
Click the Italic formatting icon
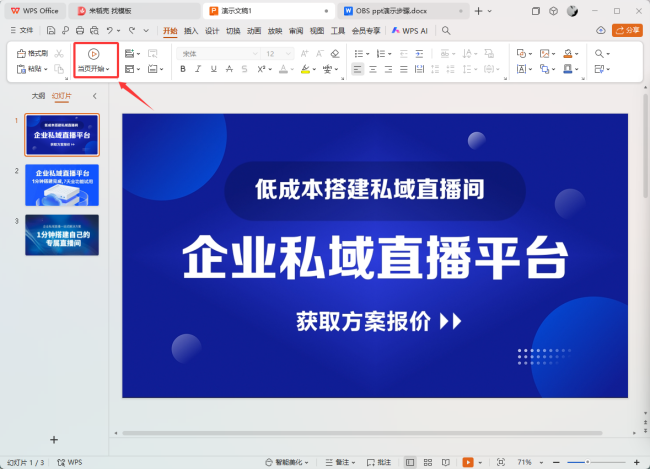pos(199,69)
